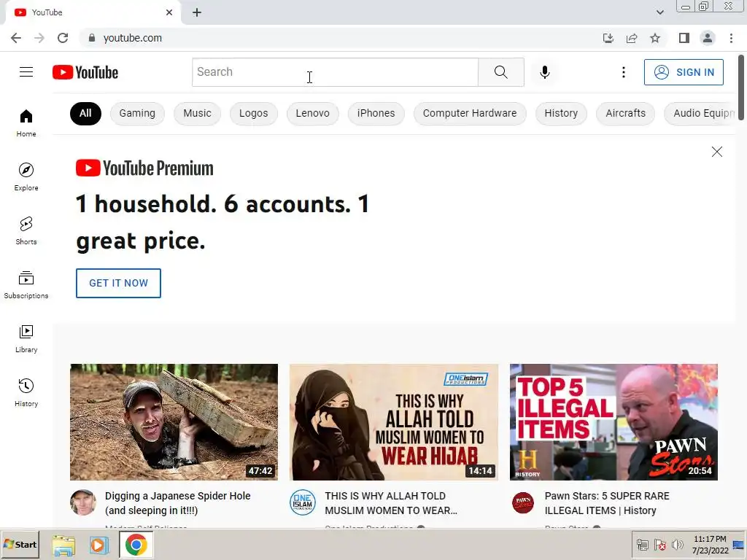Open the Windows Start menu

[20, 544]
